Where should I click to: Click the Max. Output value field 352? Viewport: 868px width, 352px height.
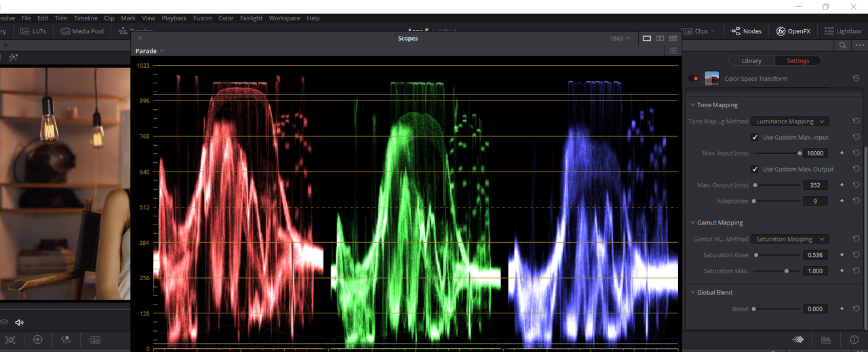click(815, 185)
